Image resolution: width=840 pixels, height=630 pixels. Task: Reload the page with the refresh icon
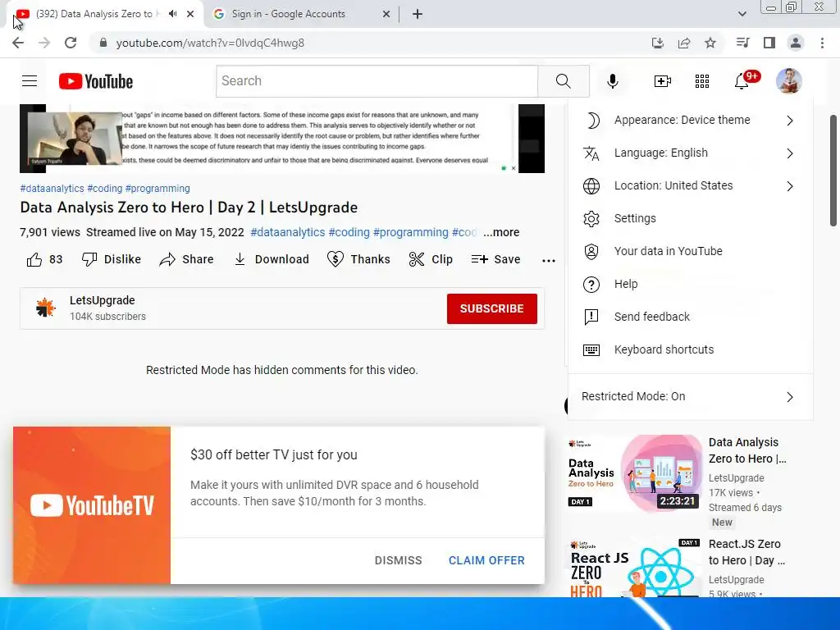point(71,43)
